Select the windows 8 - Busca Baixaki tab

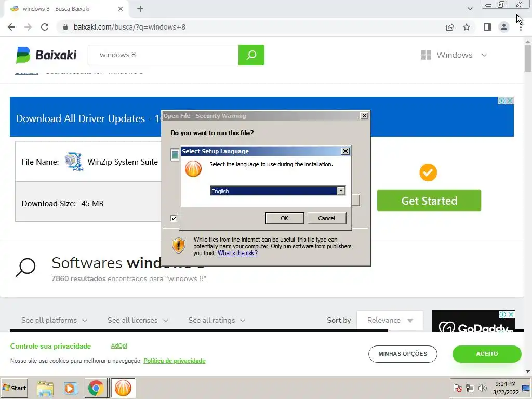pyautogui.click(x=66, y=9)
